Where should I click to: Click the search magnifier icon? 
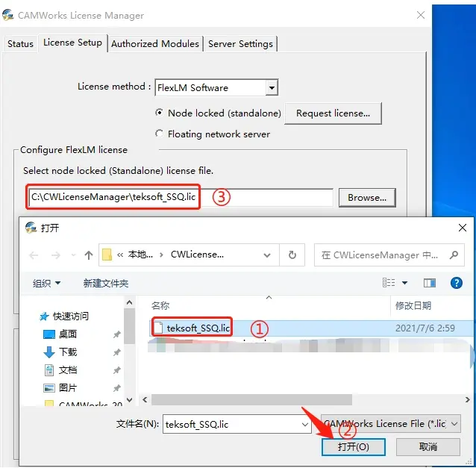tap(454, 255)
